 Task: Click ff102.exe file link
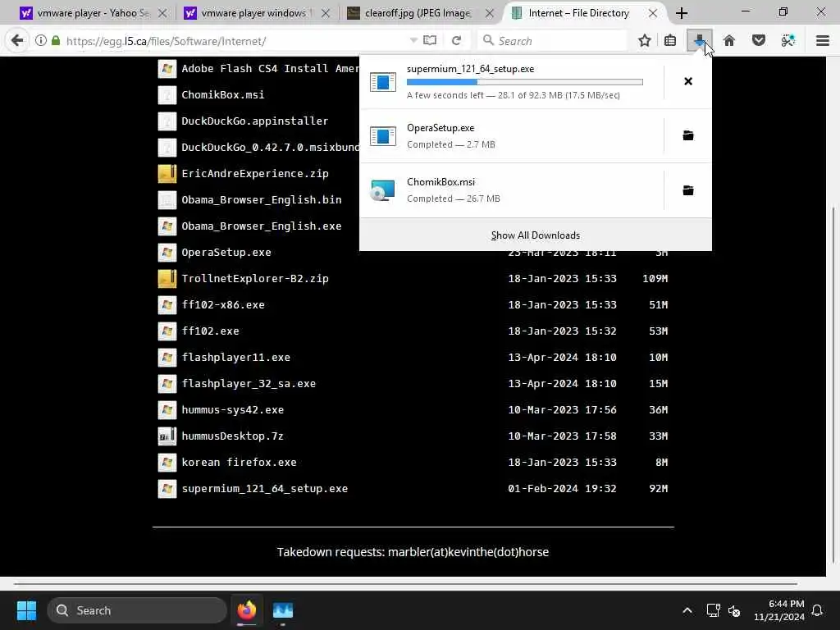tap(210, 331)
